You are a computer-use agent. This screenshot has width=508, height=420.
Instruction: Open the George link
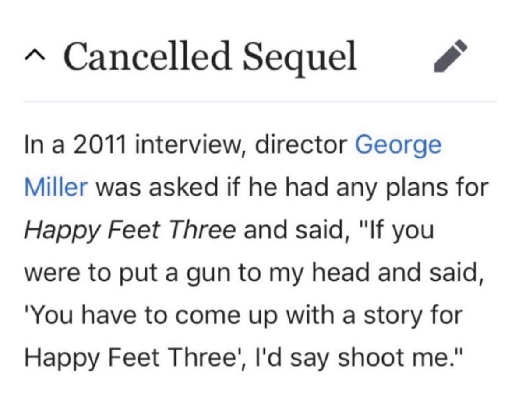(398, 146)
